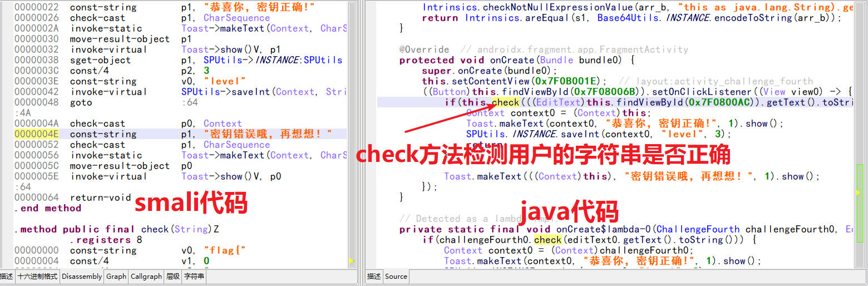Click the yellow marker on disassembly scrollbar
This screenshot has height=286, width=868.
pos(351,260)
